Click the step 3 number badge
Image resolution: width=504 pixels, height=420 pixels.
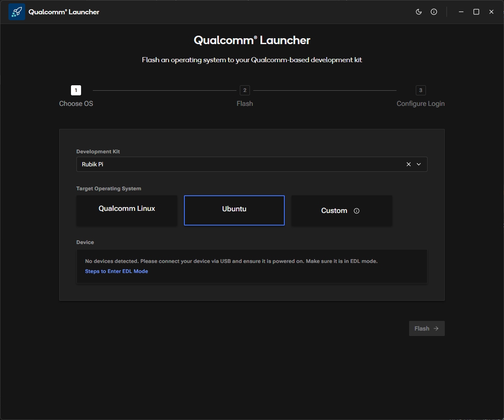tap(420, 90)
